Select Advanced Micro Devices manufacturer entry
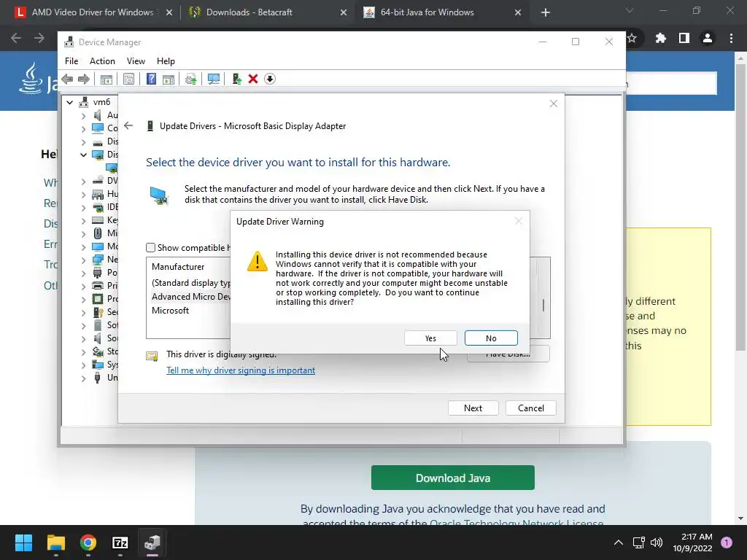The height and width of the screenshot is (560, 747). 191,297
